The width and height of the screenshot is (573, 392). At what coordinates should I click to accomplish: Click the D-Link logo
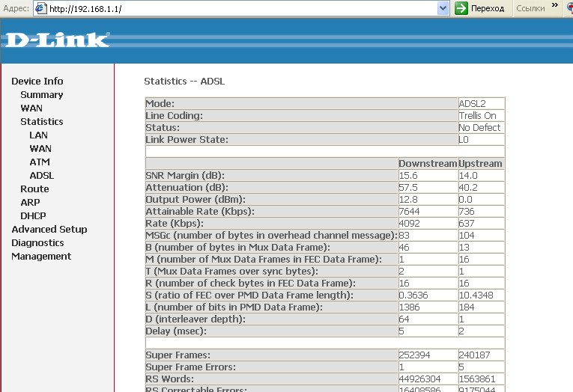[58, 40]
